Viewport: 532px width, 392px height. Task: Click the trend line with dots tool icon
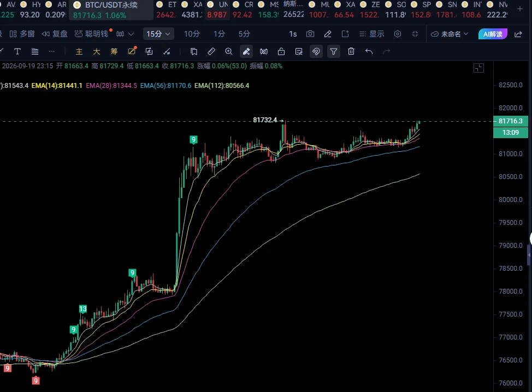pyautogui.click(x=167, y=51)
